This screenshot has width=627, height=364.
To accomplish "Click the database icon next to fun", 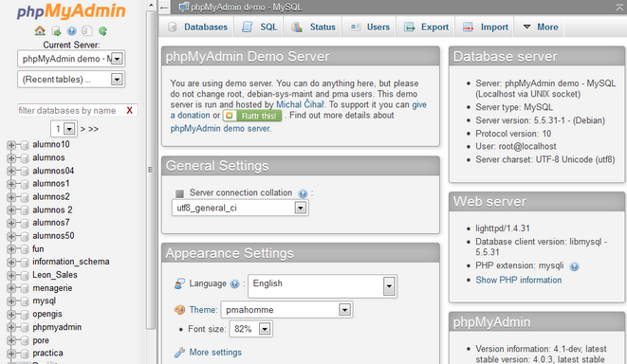I will click(25, 249).
